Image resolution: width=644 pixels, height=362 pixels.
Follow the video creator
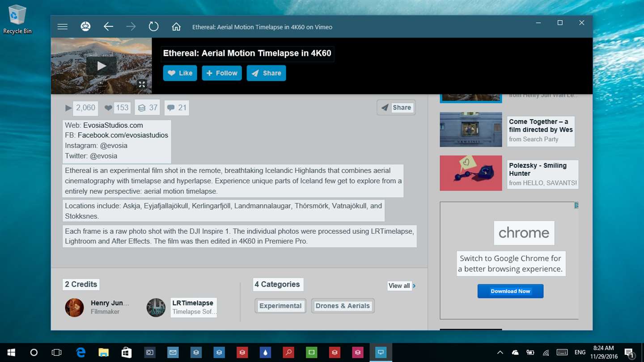point(222,73)
